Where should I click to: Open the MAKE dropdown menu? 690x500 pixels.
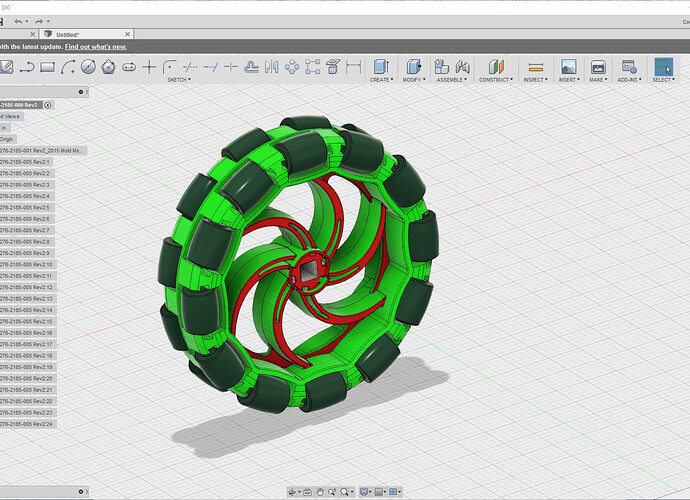[x=598, y=80]
